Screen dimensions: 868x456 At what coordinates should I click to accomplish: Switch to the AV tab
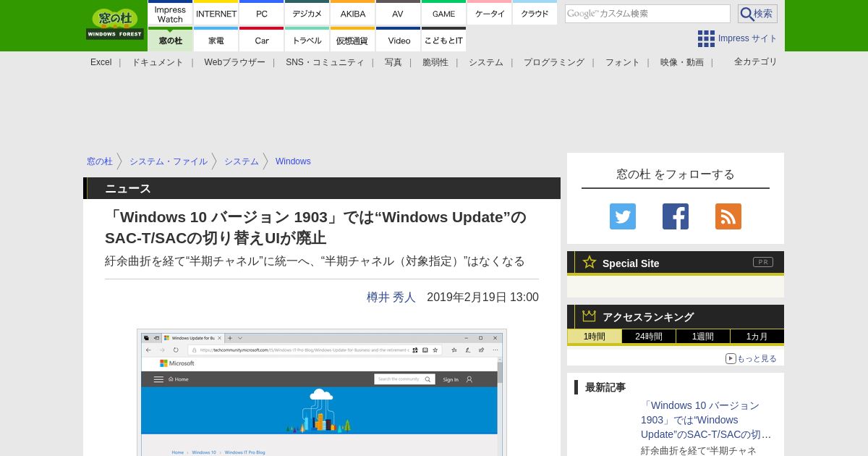[x=399, y=14]
